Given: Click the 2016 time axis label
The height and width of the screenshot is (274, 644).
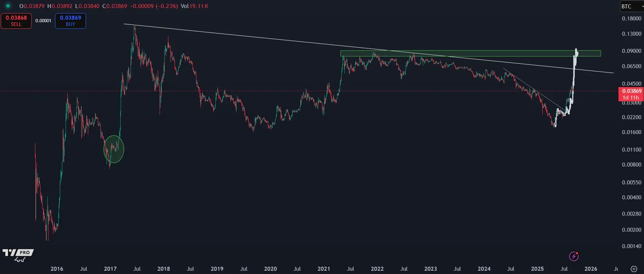Looking at the screenshot, I should pos(57,269).
